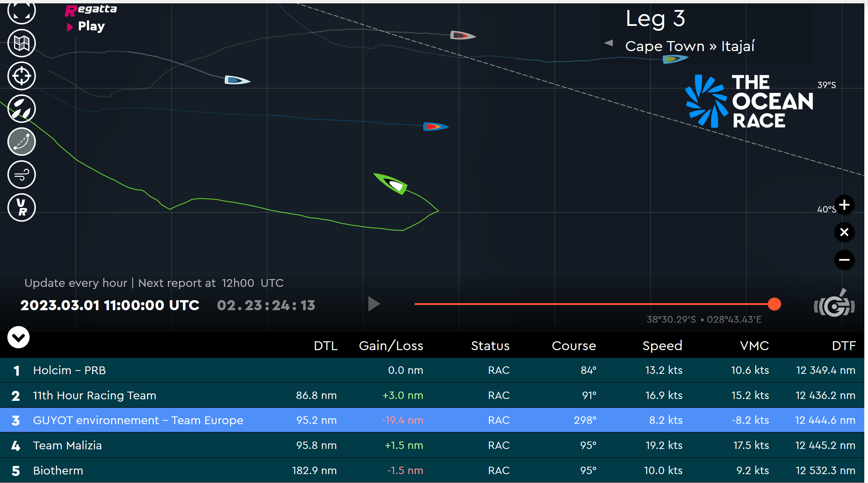This screenshot has width=868, height=483.
Task: Click 11th Hour's 86.8 nm DTL value
Action: coord(316,395)
